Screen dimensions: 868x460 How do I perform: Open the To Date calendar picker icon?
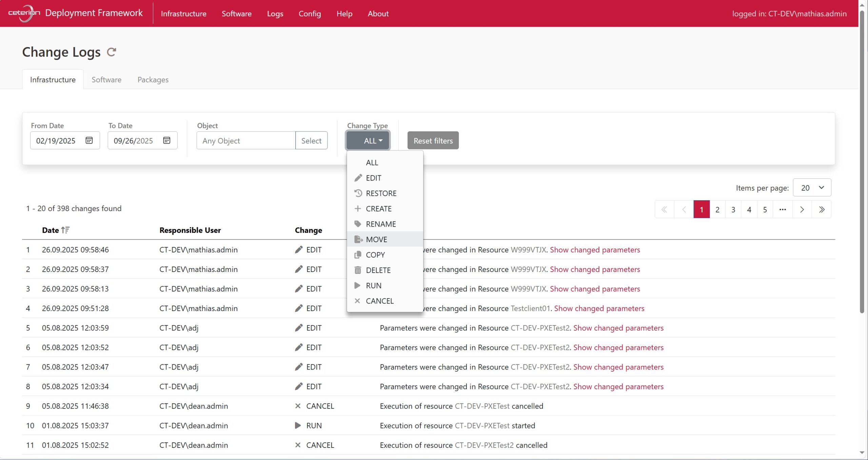pyautogui.click(x=166, y=141)
